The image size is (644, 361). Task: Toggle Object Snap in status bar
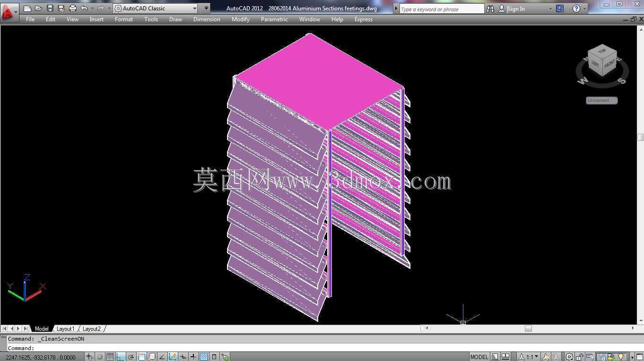[141, 357]
